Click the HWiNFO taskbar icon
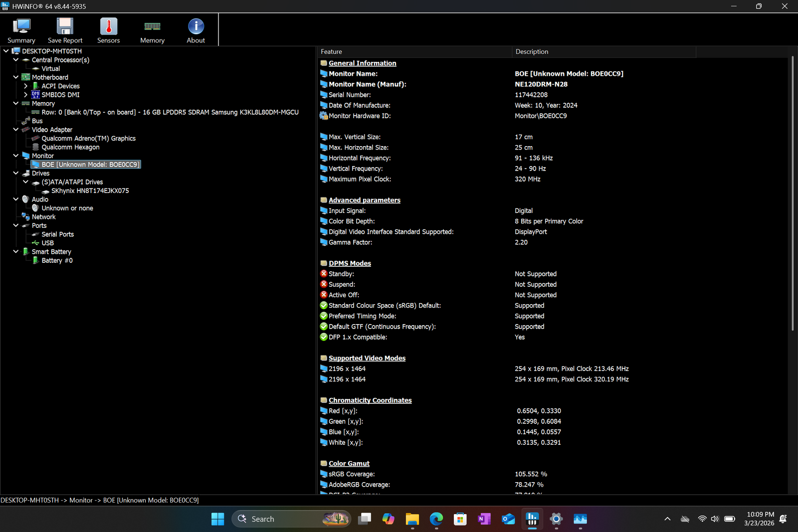 (532, 519)
